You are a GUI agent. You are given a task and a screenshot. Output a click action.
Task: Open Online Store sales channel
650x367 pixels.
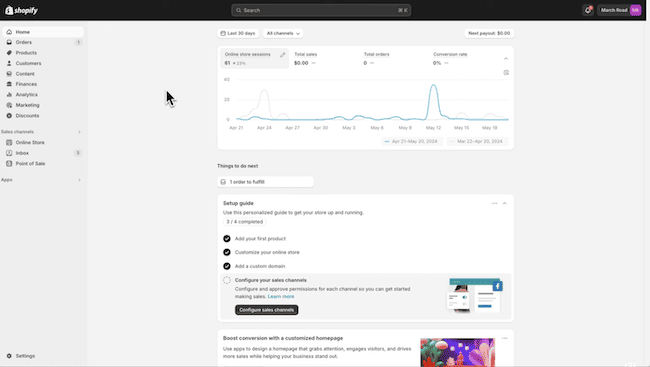[x=43, y=143]
